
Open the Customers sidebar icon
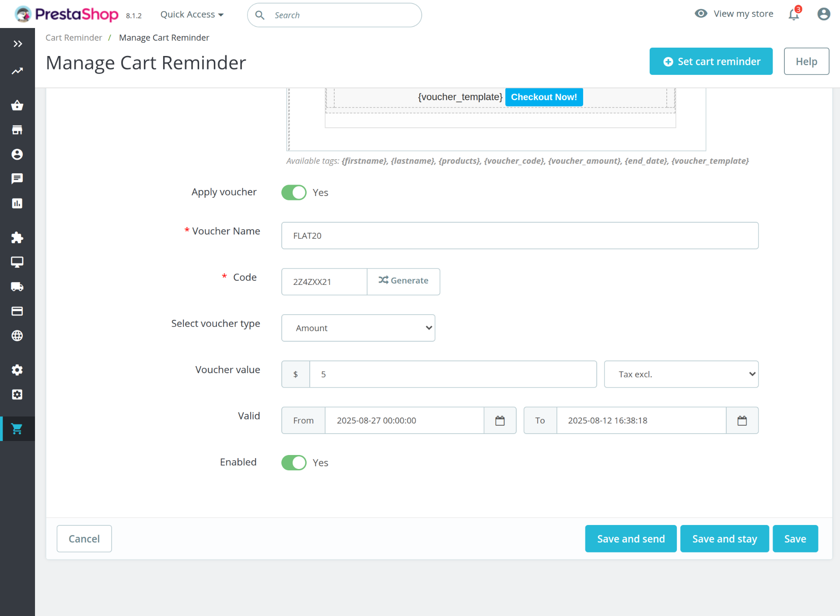click(17, 154)
